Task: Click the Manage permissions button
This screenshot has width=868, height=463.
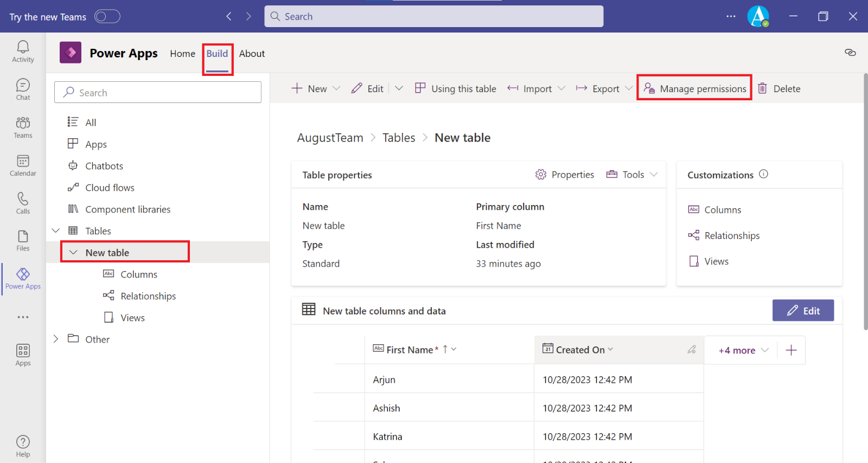Action: click(x=695, y=88)
